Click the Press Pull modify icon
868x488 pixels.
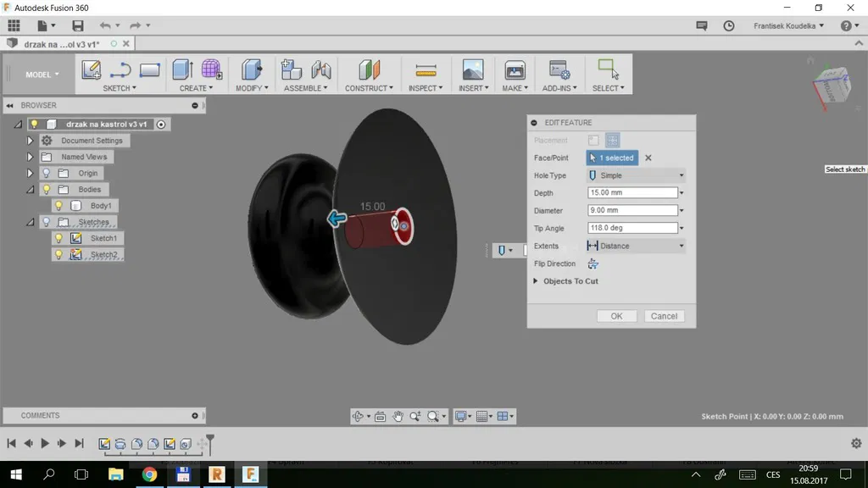[x=252, y=69]
